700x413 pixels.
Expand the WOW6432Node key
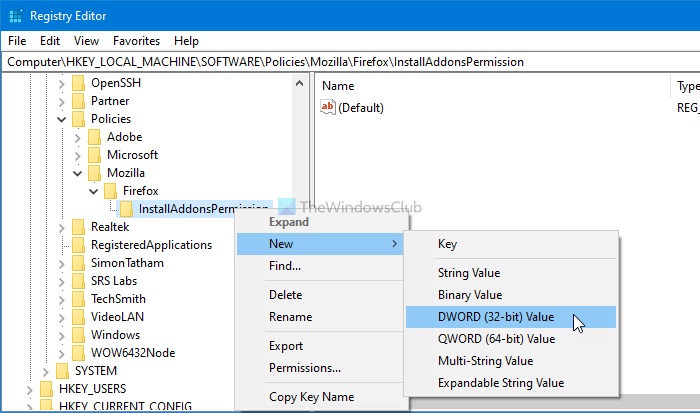[x=62, y=354]
